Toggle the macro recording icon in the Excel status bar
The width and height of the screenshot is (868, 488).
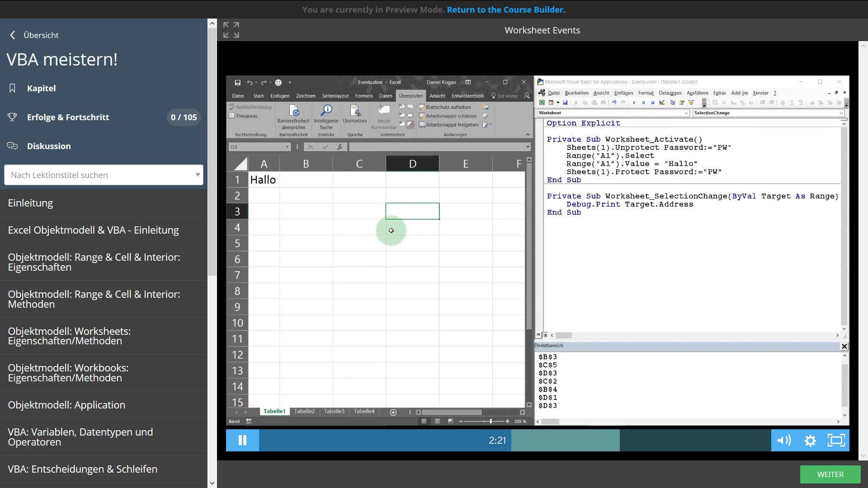pyautogui.click(x=249, y=421)
